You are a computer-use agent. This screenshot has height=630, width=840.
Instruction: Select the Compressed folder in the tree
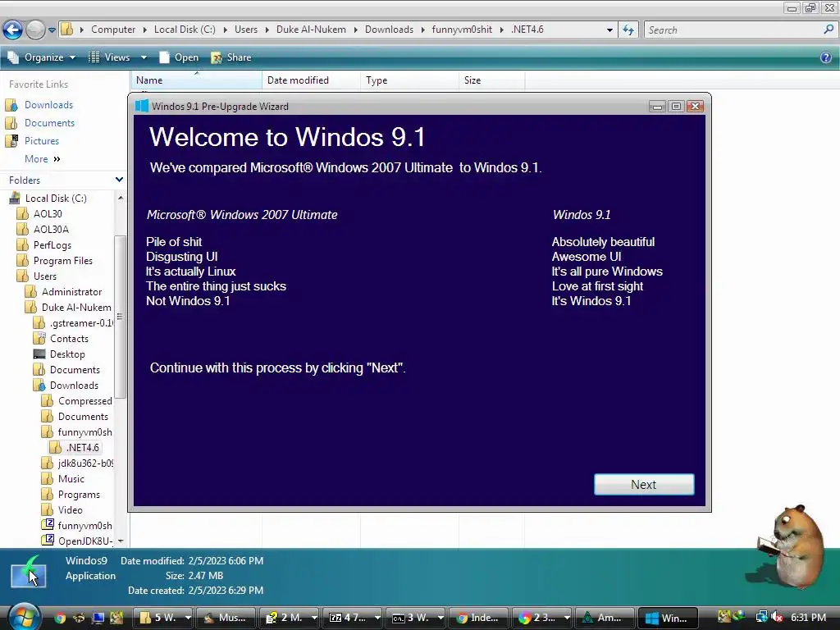coord(84,400)
